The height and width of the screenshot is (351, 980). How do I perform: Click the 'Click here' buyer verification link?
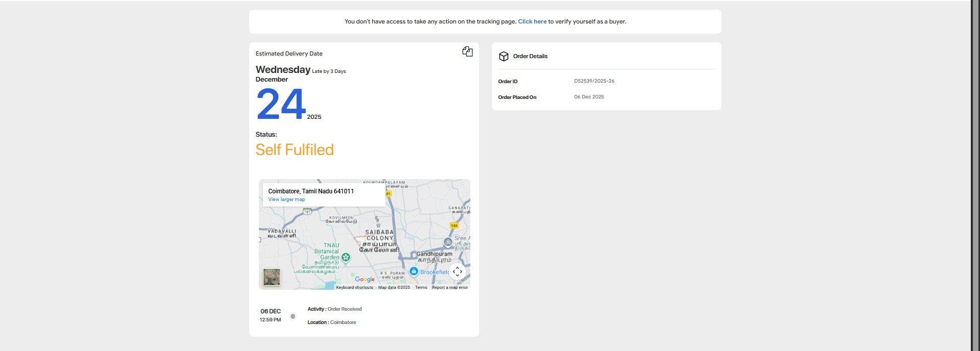pyautogui.click(x=532, y=21)
